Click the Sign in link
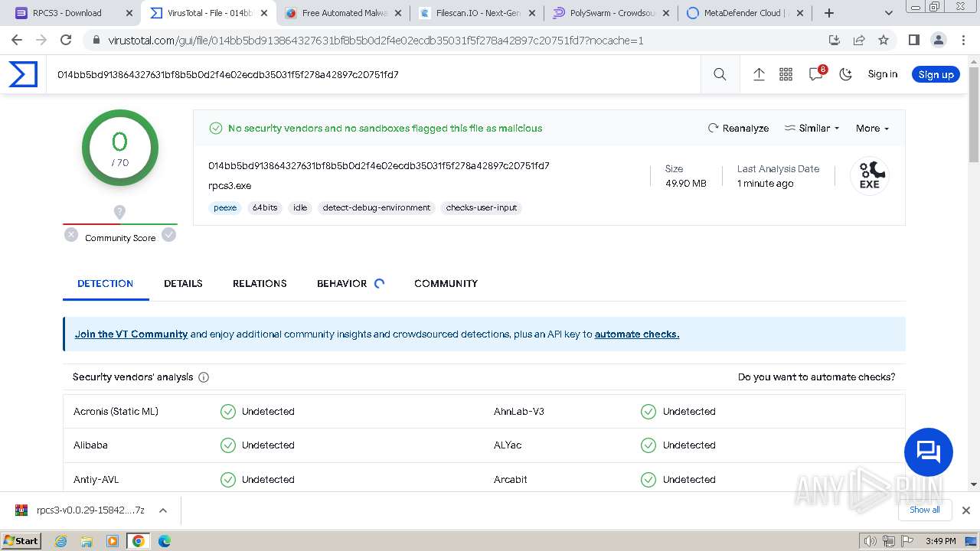The height and width of the screenshot is (551, 980). tap(883, 74)
